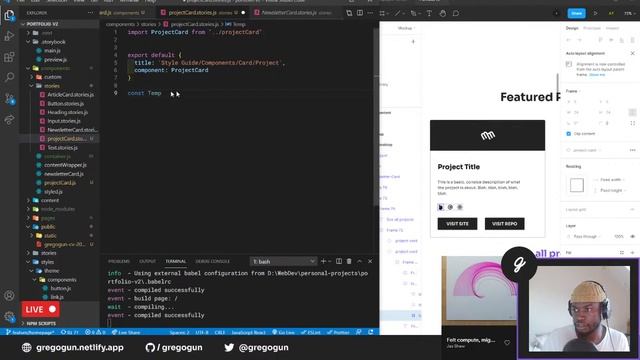
Task: Open the Accounts icon in the activity bar
Action: [x=9, y=296]
